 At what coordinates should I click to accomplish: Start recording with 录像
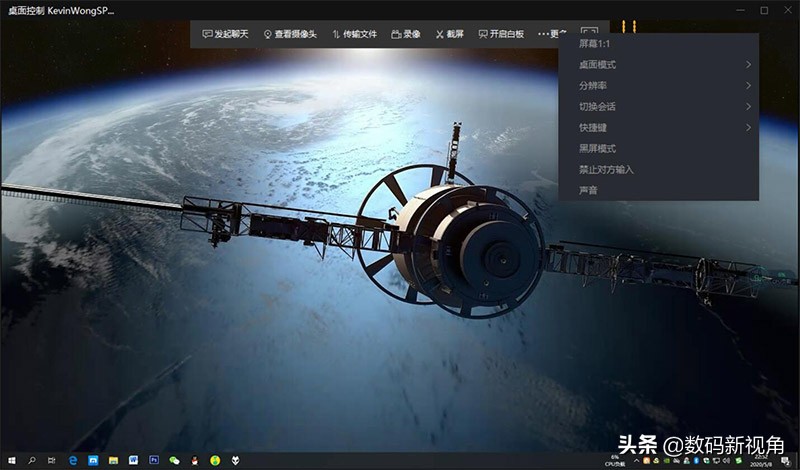tap(406, 34)
